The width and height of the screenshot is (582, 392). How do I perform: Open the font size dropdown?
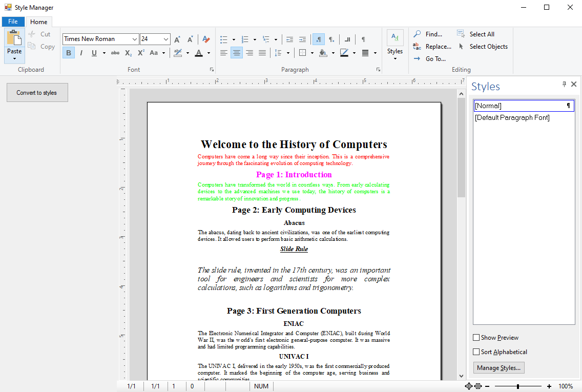tap(166, 39)
